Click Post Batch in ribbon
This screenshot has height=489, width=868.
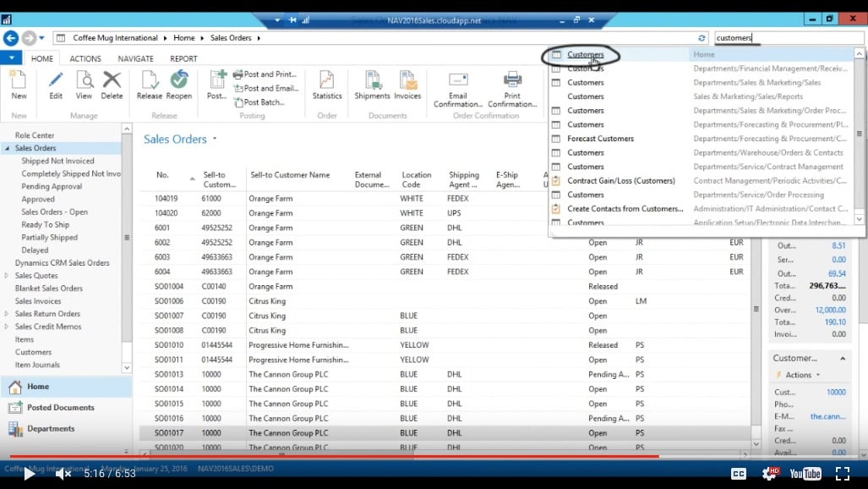pos(259,102)
